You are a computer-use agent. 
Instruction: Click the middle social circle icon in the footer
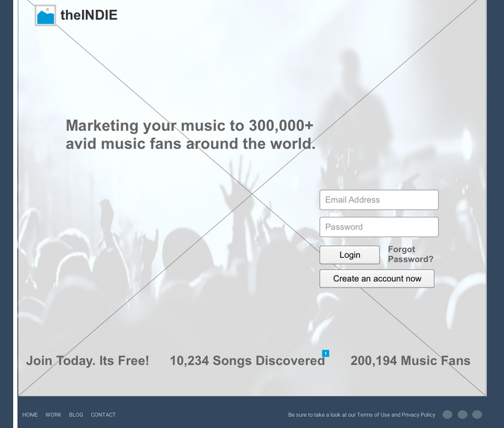pyautogui.click(x=462, y=415)
